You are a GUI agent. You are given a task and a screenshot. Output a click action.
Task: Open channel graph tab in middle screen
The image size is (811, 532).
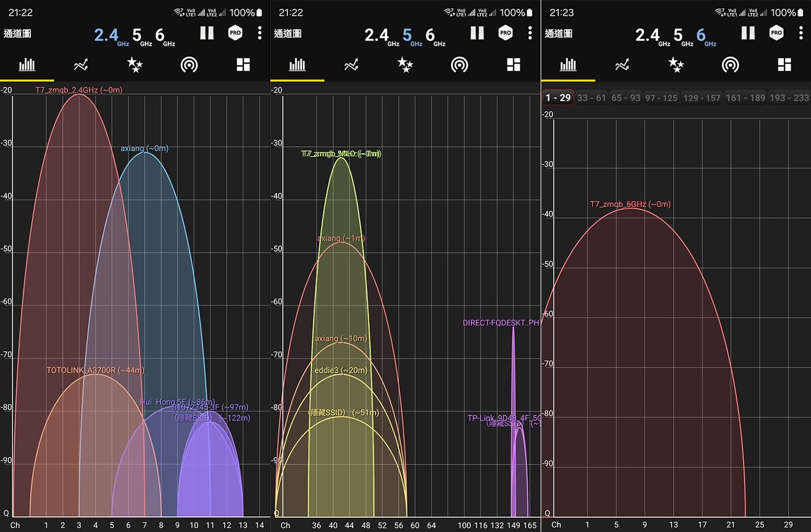(297, 65)
